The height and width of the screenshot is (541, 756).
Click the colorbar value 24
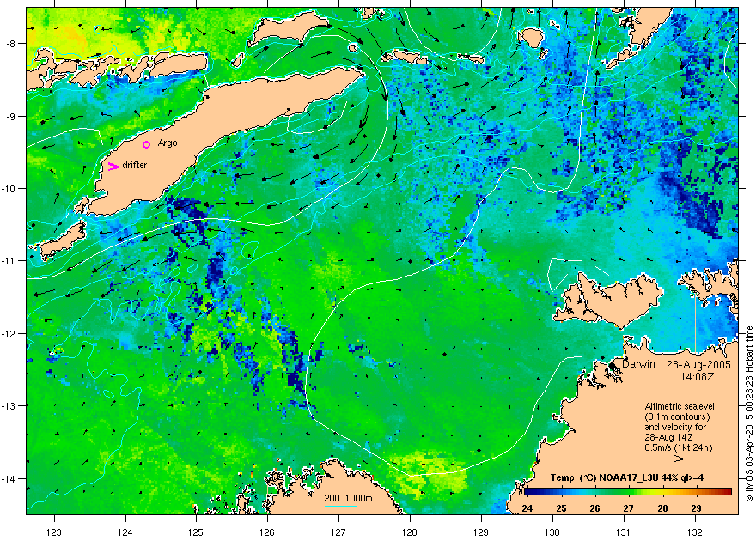coord(527,508)
